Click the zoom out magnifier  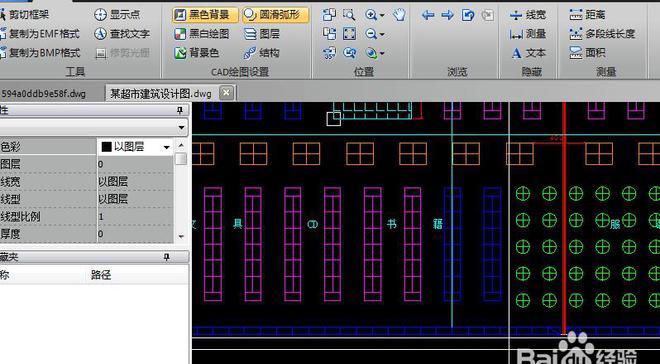[x=371, y=34]
